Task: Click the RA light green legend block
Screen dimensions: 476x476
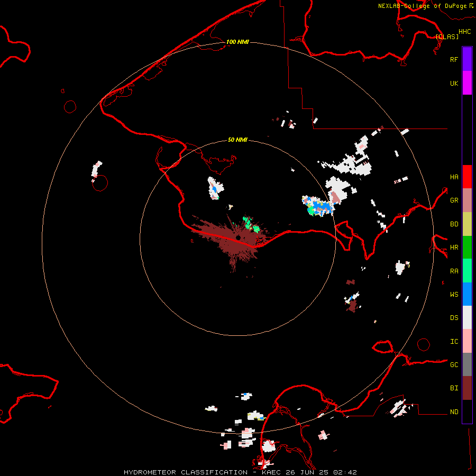Action: click(x=467, y=271)
